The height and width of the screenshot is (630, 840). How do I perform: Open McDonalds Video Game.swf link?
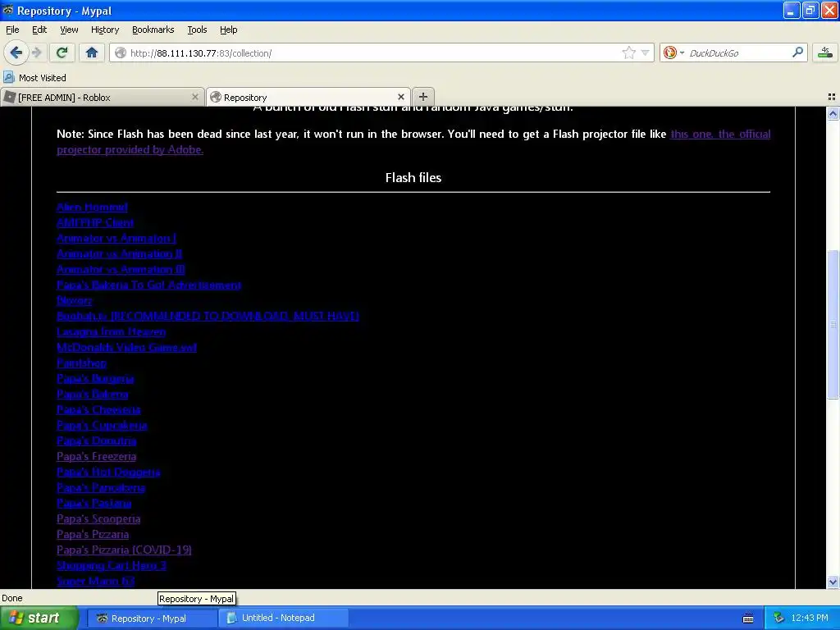coord(126,347)
